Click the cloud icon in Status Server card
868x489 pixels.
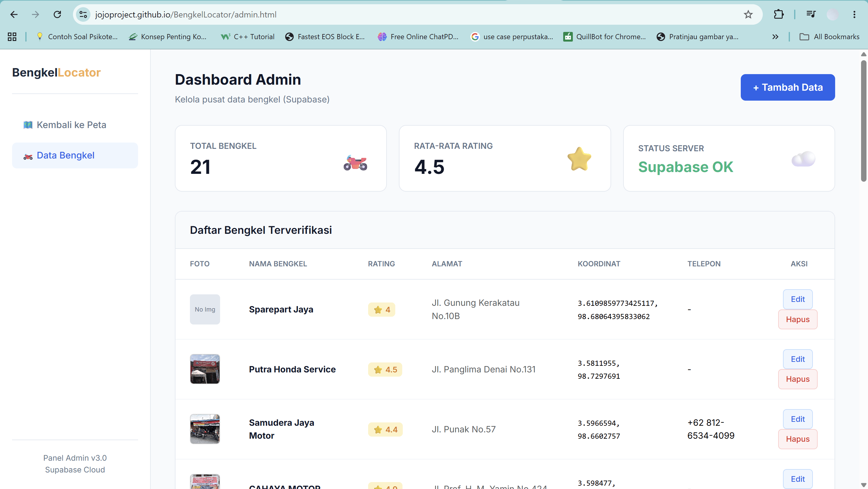803,158
